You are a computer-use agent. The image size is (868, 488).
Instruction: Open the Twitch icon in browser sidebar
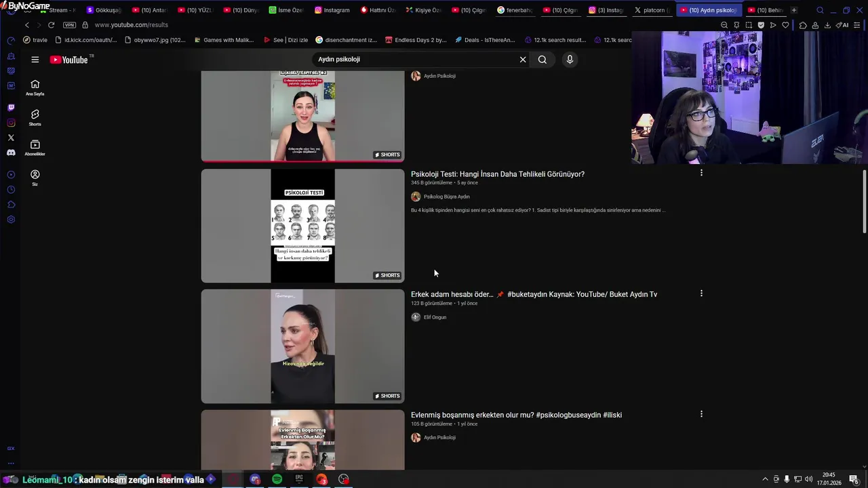[11, 108]
